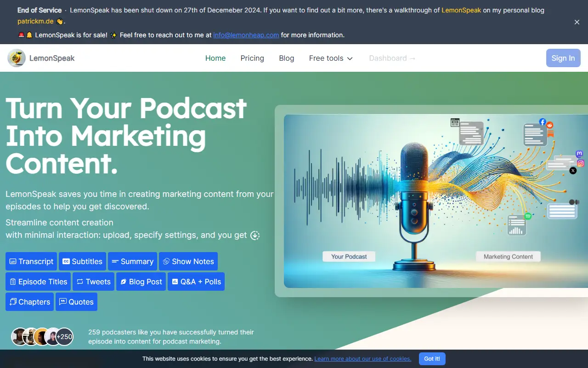The height and width of the screenshot is (368, 588).
Task: Open the LemonSpeak walkthrough link in banner
Action: tap(461, 10)
